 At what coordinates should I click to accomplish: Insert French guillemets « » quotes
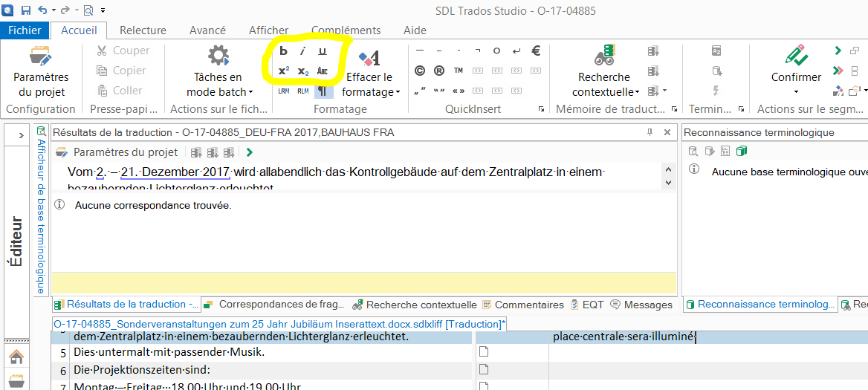click(459, 90)
